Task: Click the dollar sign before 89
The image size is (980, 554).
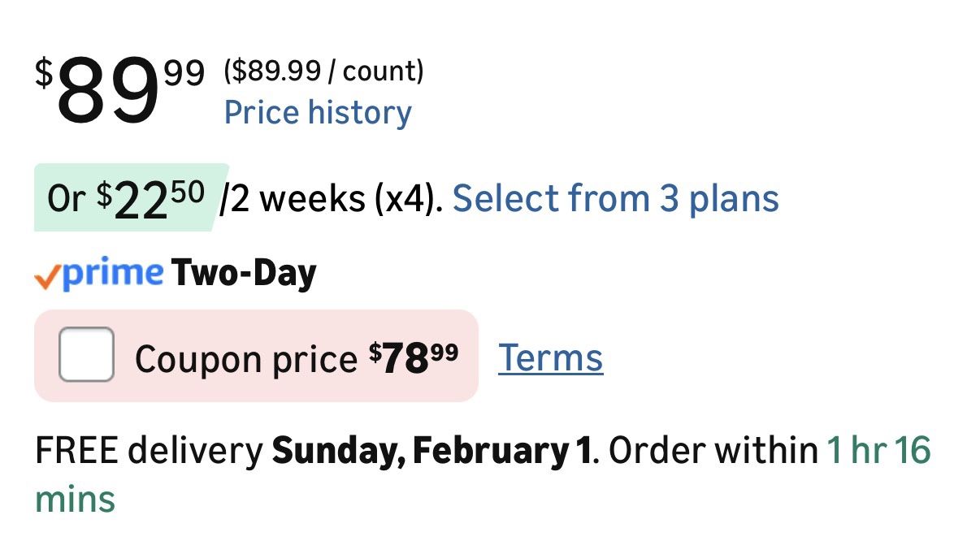Action: pyautogui.click(x=44, y=72)
